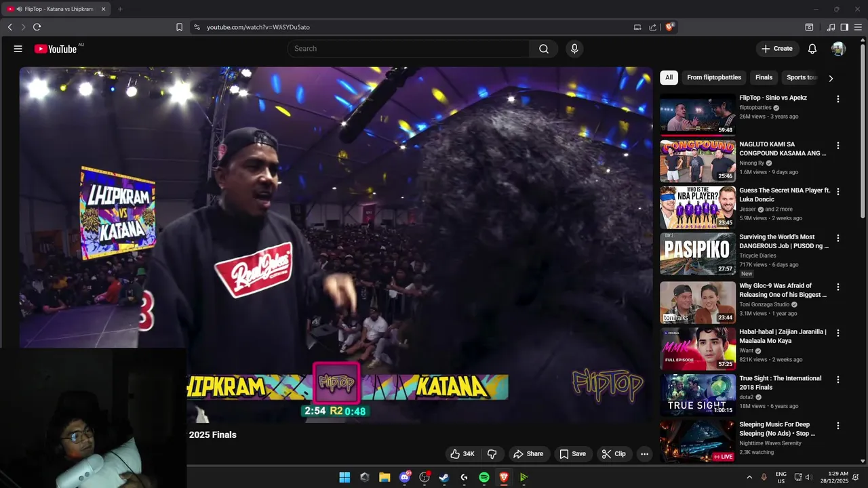Click the Share button under video
This screenshot has height=488, width=868.
[528, 454]
